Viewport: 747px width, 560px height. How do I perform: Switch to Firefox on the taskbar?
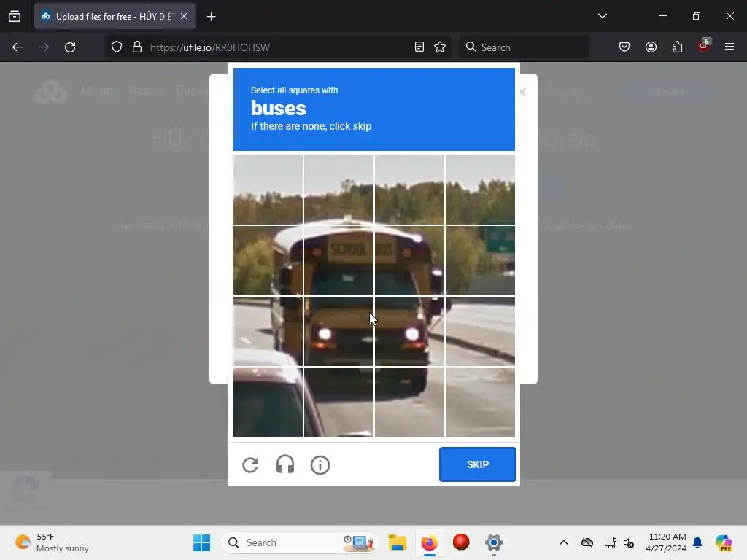[429, 542]
